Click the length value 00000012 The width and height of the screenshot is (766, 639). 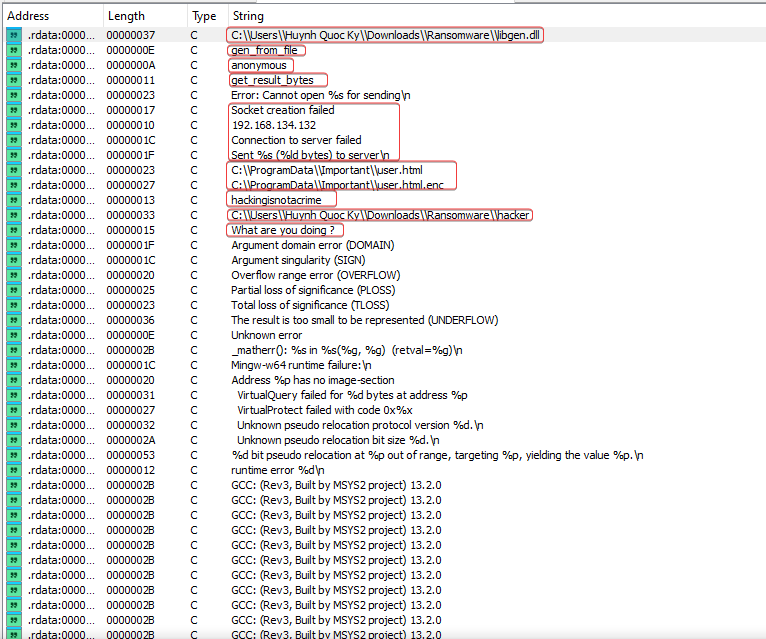(x=130, y=470)
